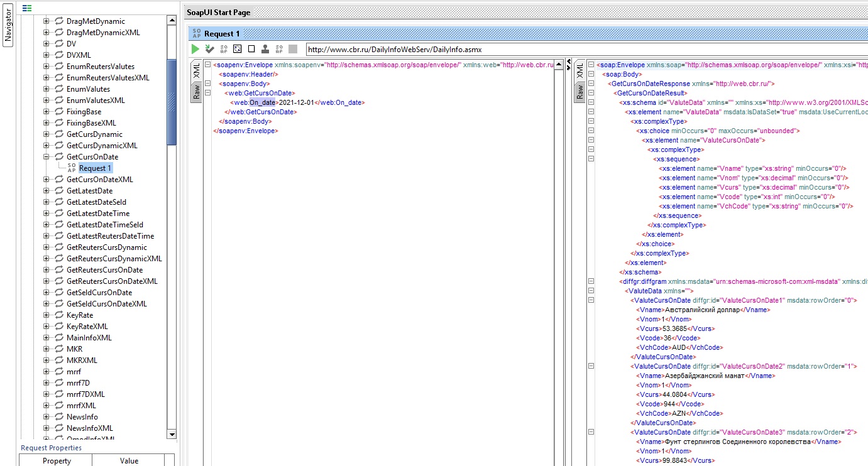Select the mrrf operation icon
This screenshot has width=868, height=466.
pyautogui.click(x=60, y=372)
